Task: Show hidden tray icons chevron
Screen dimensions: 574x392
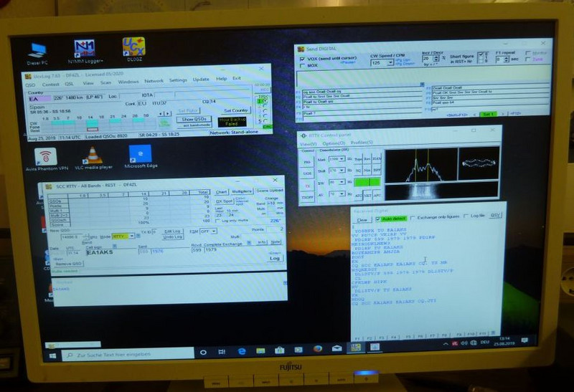Action: [x=446, y=344]
